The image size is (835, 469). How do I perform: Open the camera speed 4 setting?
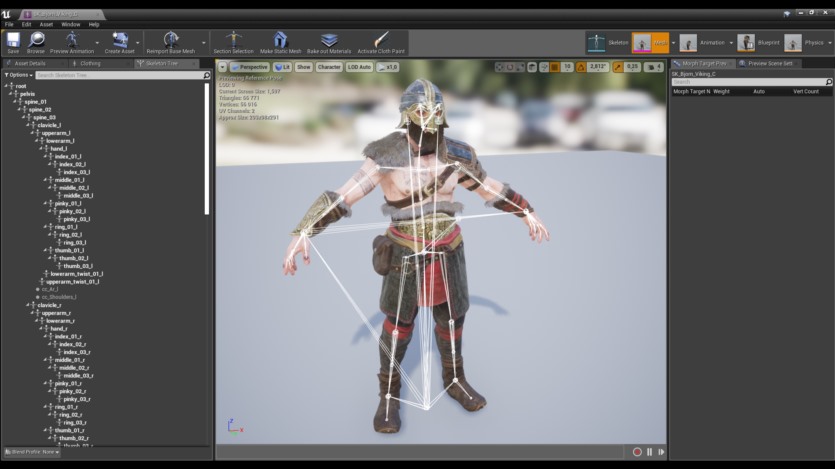click(653, 67)
